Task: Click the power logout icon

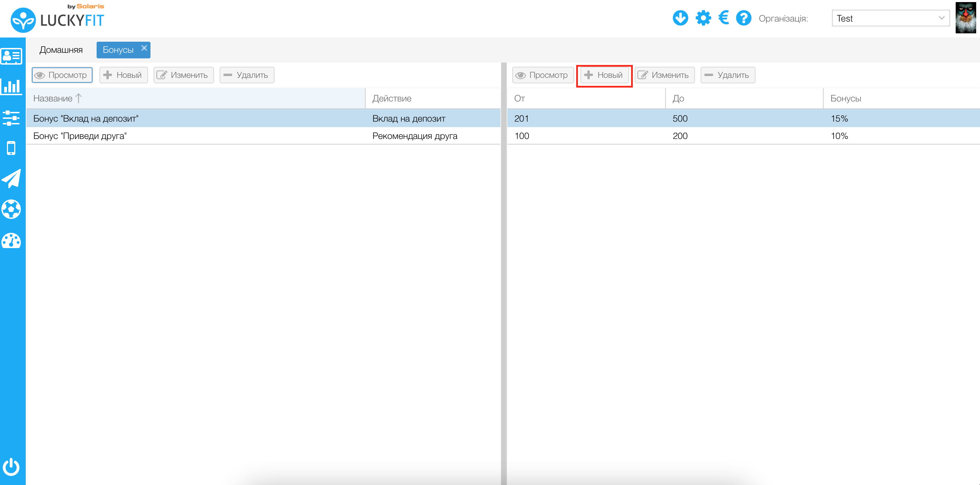Action: [11, 467]
